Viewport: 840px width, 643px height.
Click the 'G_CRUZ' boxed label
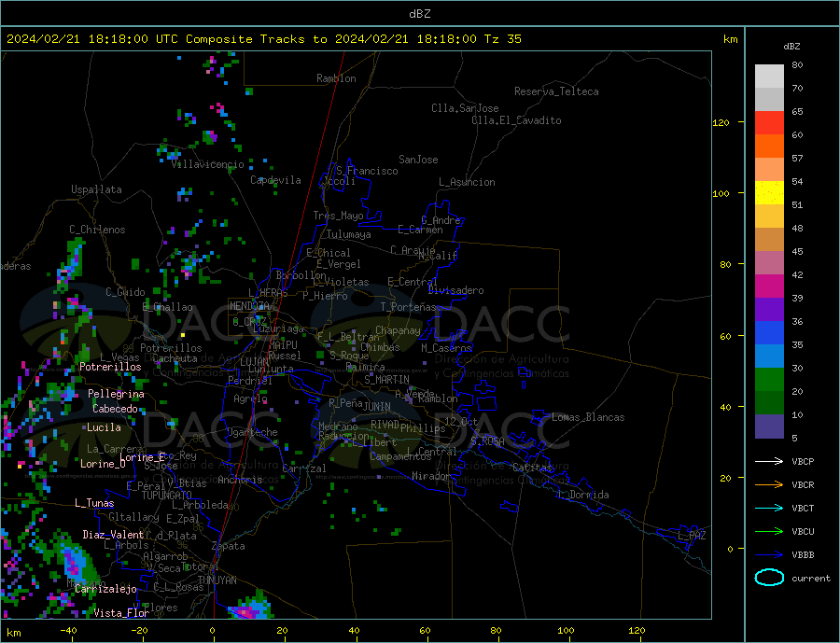click(249, 322)
